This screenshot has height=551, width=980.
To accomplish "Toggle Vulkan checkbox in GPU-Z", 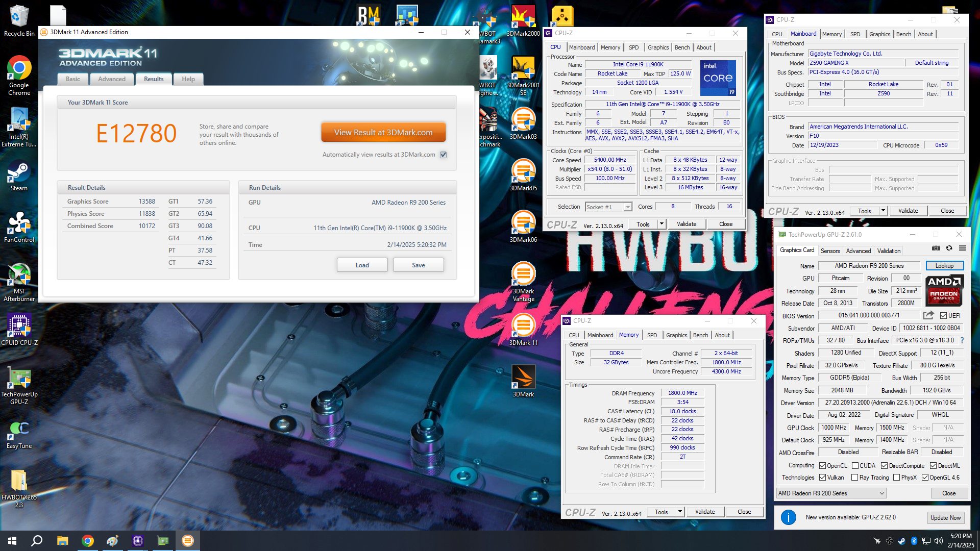I will click(x=822, y=478).
